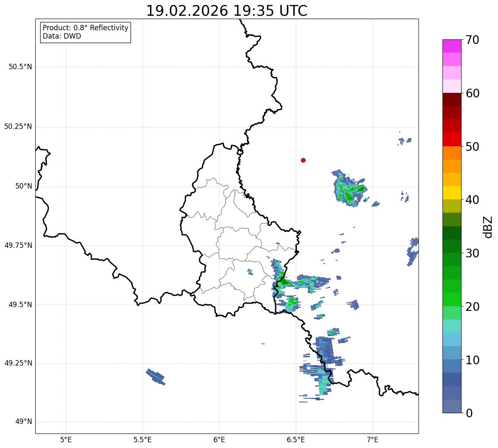Click the 49.5°N latitude label
Image resolution: width=498 pixels, height=448 pixels.
point(20,305)
